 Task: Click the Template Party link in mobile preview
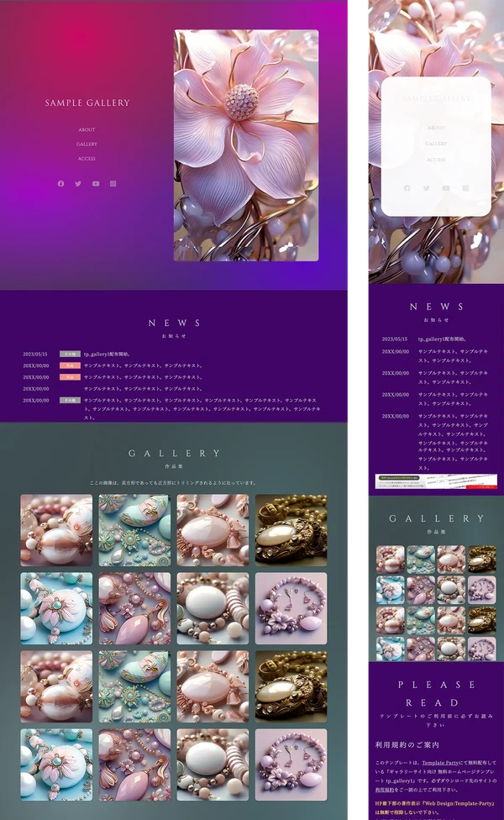click(x=440, y=763)
